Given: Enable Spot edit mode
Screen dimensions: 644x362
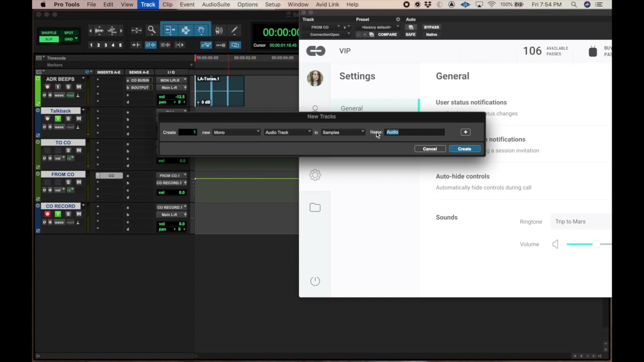Looking at the screenshot, I should (68, 33).
